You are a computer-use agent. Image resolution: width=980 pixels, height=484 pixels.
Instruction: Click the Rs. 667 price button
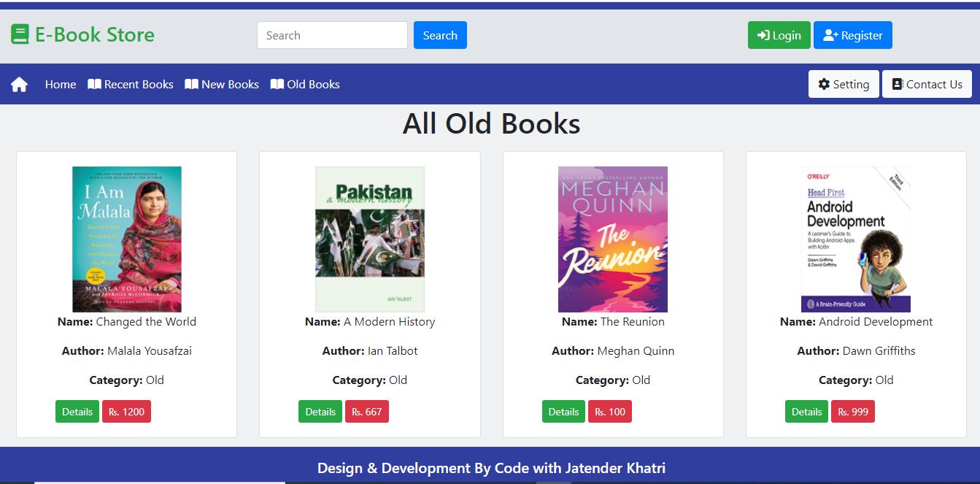[x=367, y=412]
